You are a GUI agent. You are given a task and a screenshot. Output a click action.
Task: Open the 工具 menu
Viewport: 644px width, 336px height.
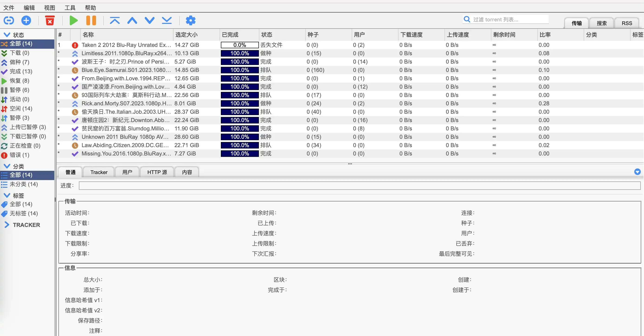[70, 8]
